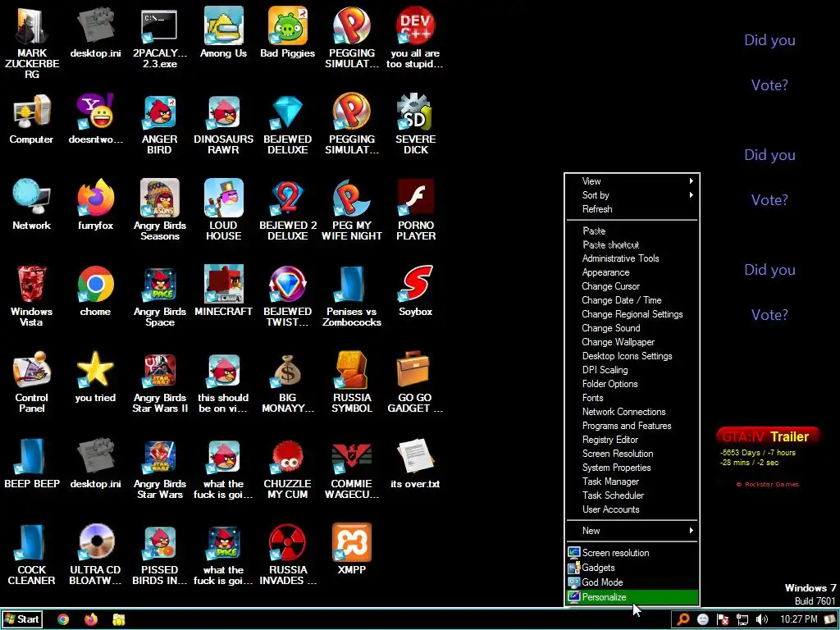Open Registry Editor from context menu
The image size is (840, 630).
click(x=632, y=440)
